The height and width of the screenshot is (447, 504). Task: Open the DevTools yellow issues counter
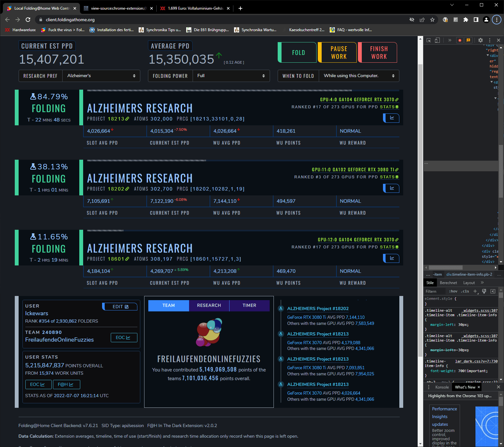468,40
